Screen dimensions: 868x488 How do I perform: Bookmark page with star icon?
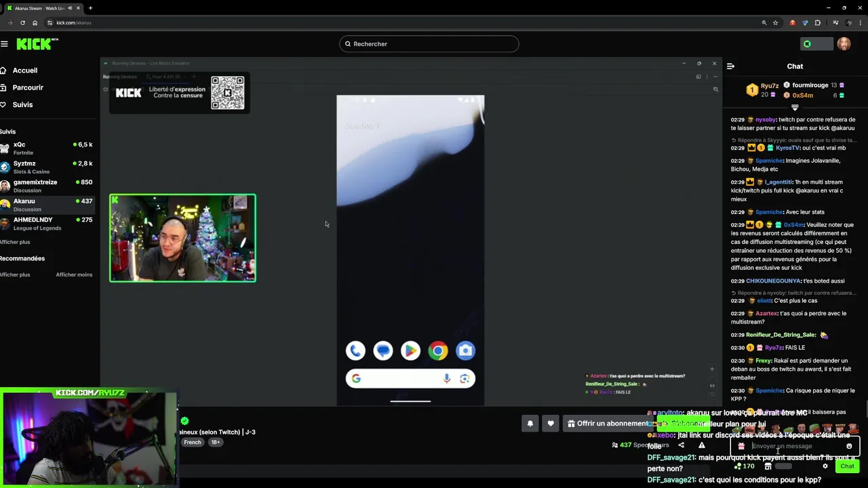coord(775,22)
